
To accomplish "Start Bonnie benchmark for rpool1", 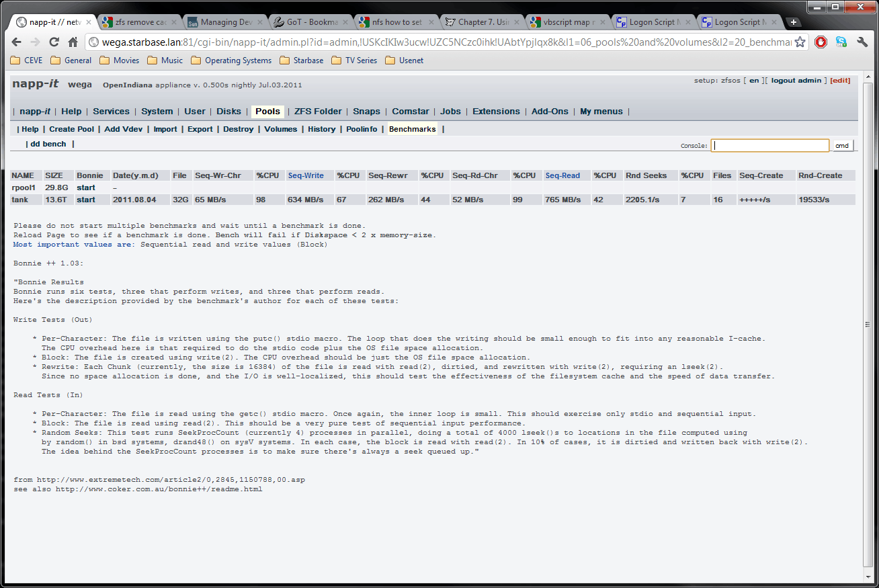I will coord(86,187).
